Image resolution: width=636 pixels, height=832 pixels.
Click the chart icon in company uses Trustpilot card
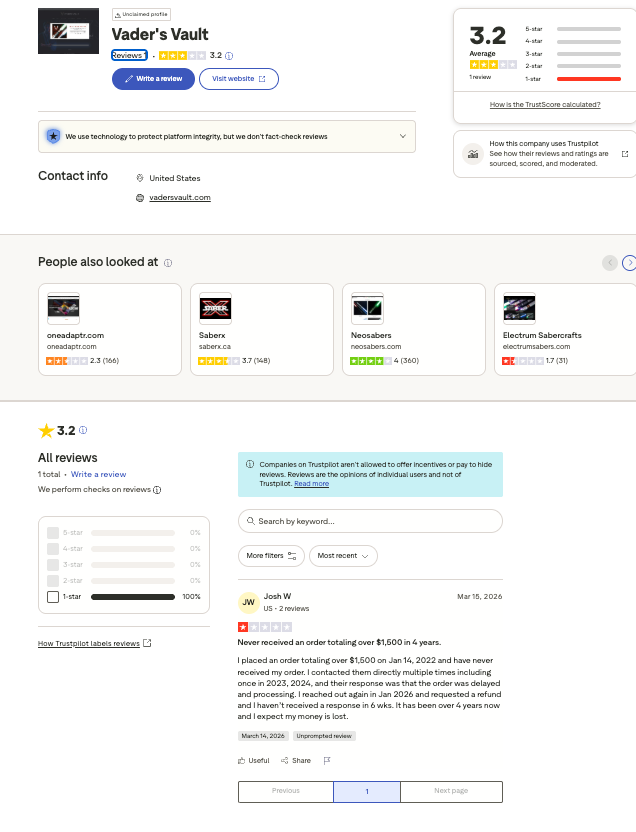click(473, 154)
